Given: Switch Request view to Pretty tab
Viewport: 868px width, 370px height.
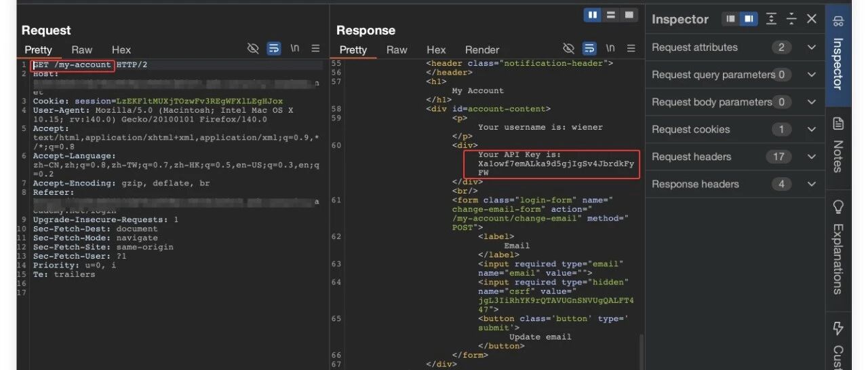Looking at the screenshot, I should (39, 50).
